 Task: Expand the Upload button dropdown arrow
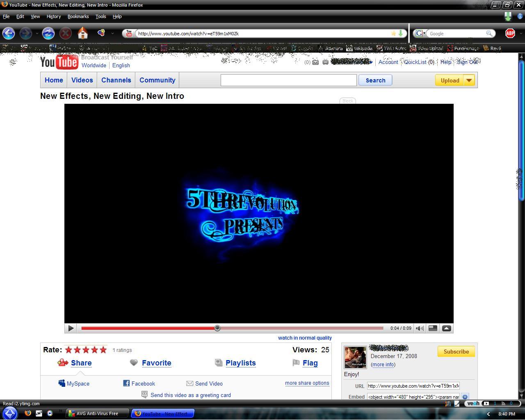click(469, 80)
